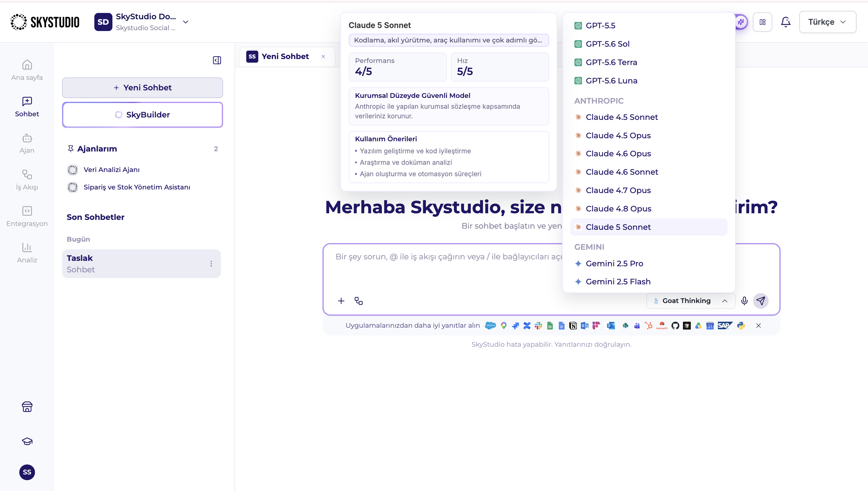Open the Ajan section in the sidebar

[x=27, y=143]
